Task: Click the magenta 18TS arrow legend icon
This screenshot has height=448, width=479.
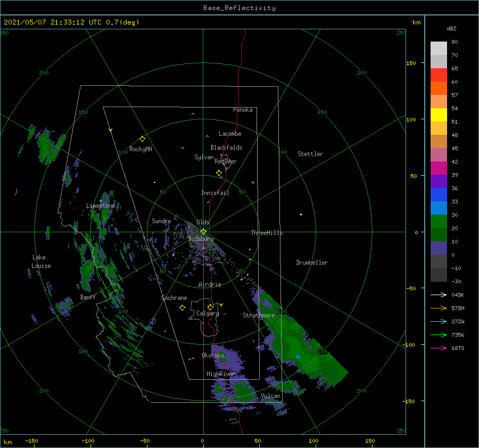Action: 439,348
